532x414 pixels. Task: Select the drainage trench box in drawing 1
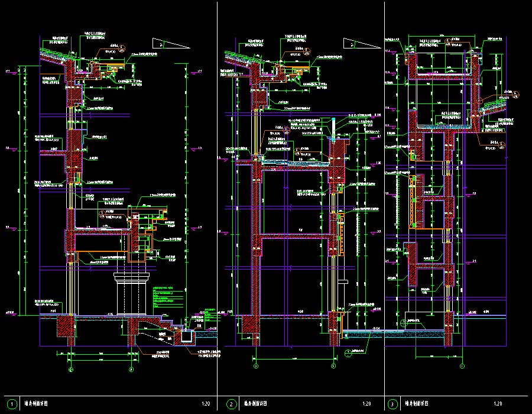(187, 336)
